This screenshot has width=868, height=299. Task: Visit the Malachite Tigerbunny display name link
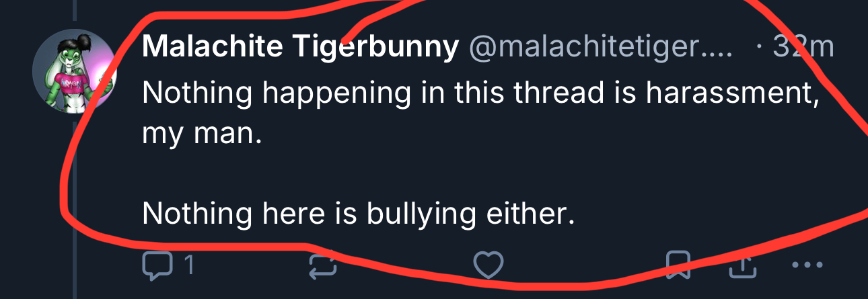tap(300, 47)
